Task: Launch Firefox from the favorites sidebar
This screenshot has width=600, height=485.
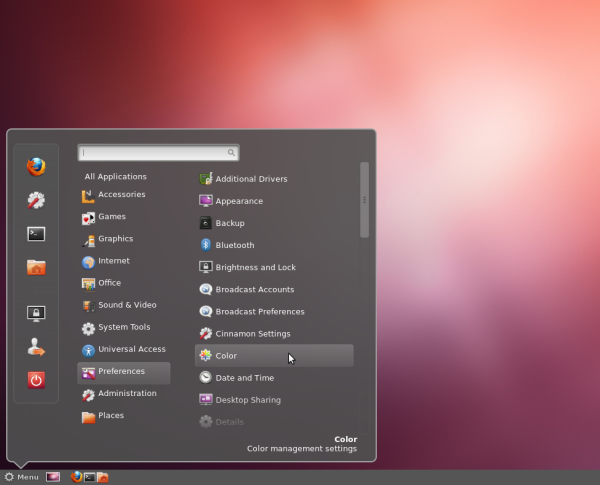Action: pyautogui.click(x=36, y=167)
